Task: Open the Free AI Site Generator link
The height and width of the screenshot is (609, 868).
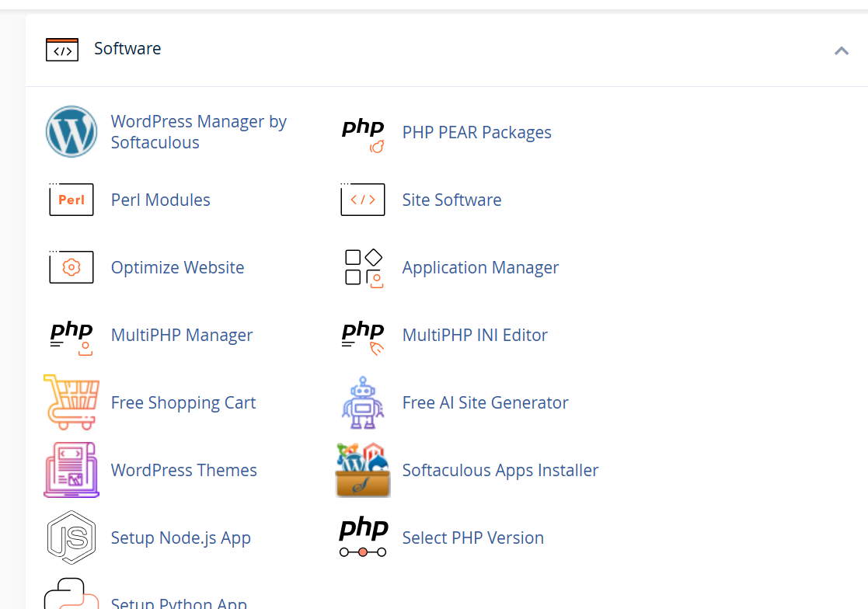Action: (x=485, y=402)
